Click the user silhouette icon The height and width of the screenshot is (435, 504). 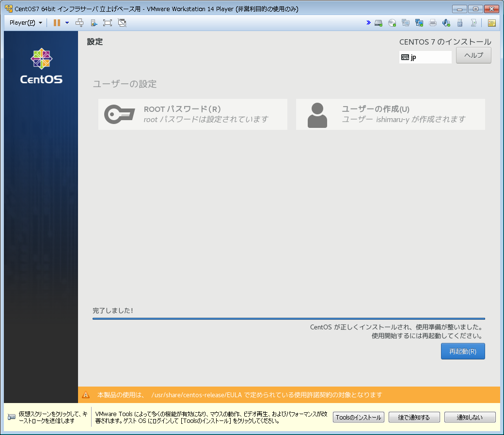pyautogui.click(x=317, y=115)
